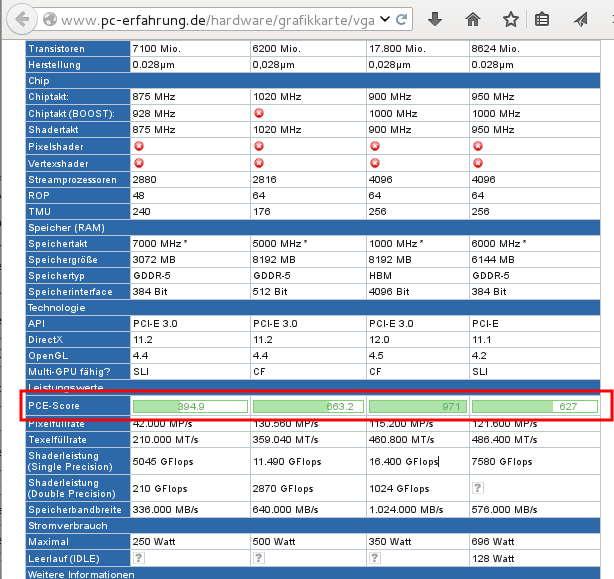The width and height of the screenshot is (614, 579).
Task: Go to the home page icon
Action: coord(473,19)
